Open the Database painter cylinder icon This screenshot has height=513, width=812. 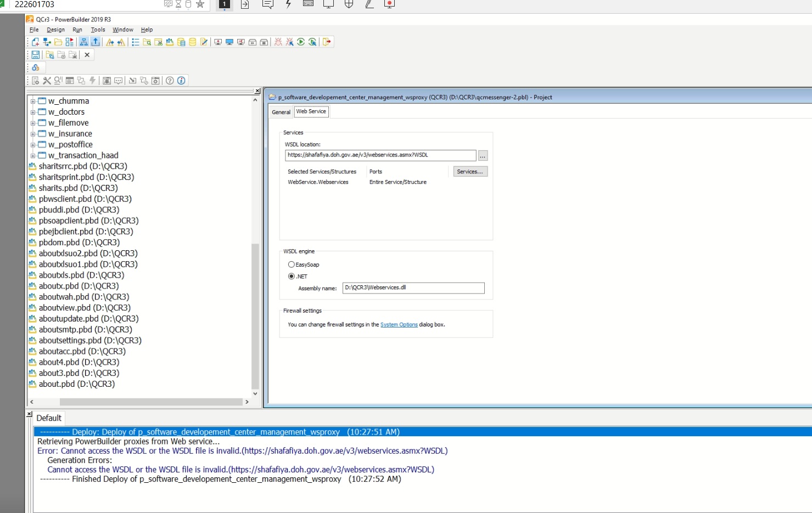193,42
